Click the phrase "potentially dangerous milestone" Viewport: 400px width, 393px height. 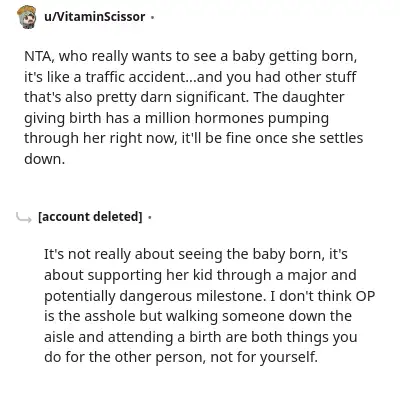tap(154, 296)
